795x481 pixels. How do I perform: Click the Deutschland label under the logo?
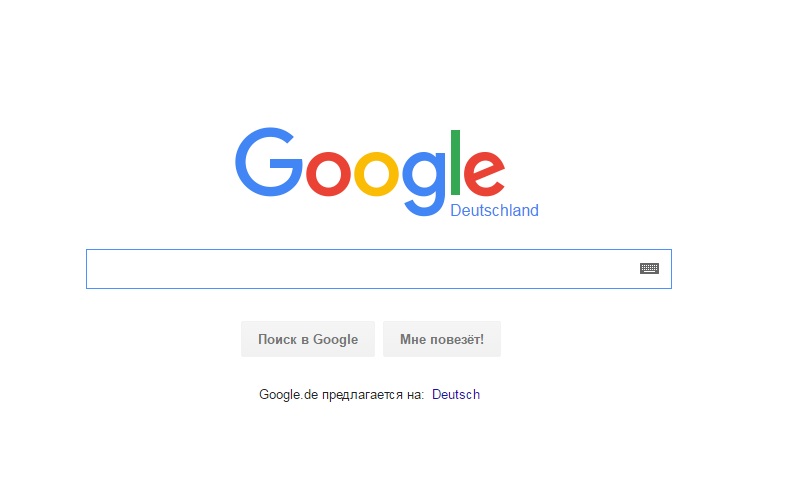pyautogui.click(x=494, y=210)
